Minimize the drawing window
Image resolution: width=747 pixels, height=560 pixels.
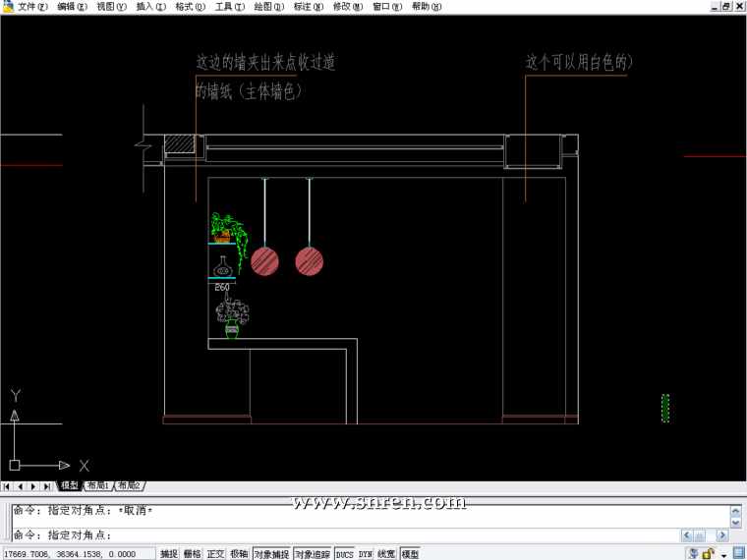tap(715, 6)
